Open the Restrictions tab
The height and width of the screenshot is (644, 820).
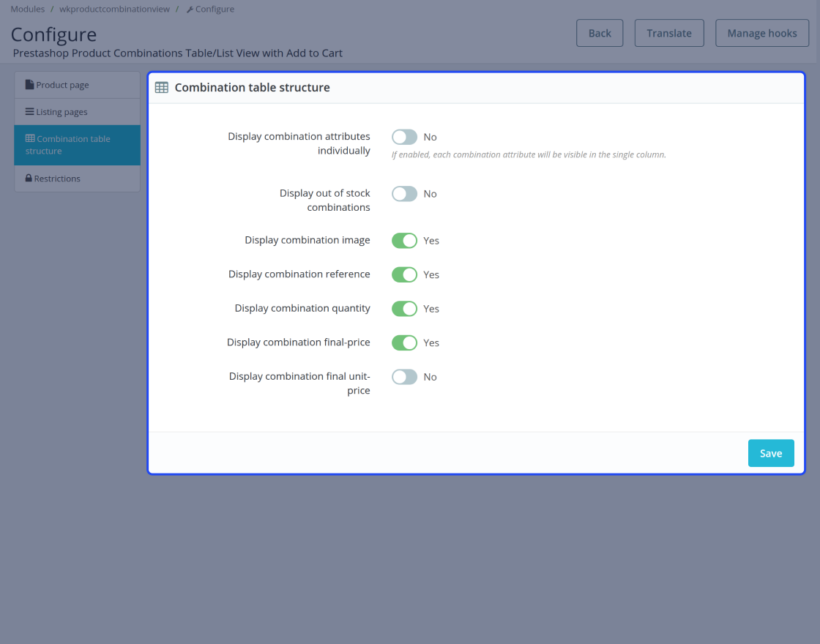tap(77, 179)
